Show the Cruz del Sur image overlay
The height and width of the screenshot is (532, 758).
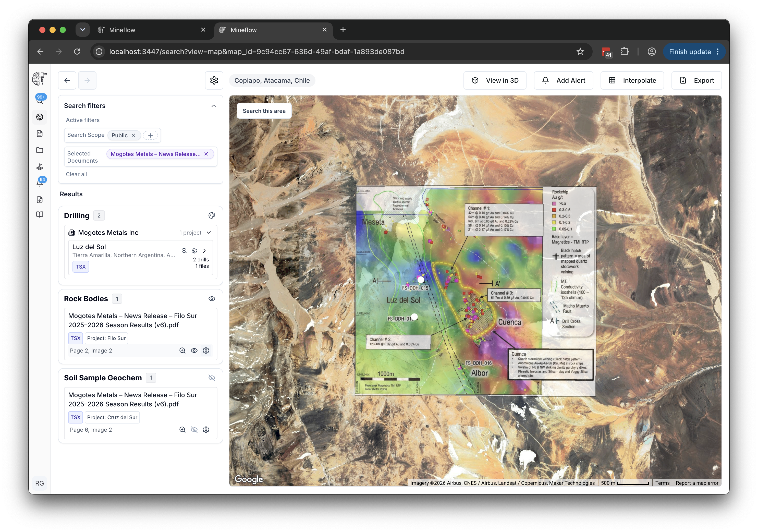pyautogui.click(x=194, y=430)
